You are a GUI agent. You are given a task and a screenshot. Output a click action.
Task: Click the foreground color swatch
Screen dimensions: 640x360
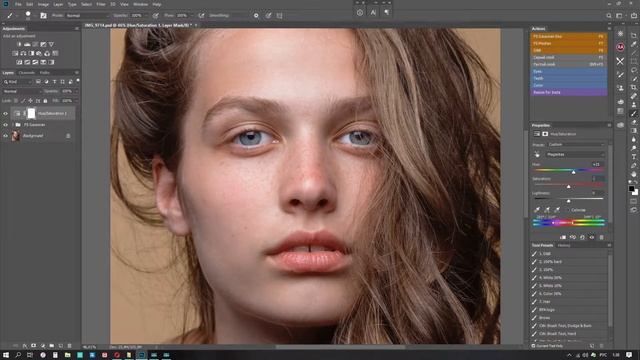tap(631, 188)
